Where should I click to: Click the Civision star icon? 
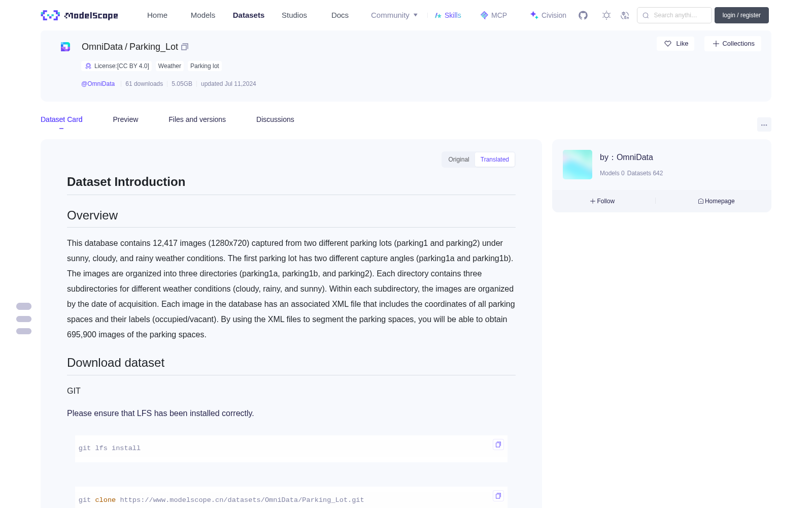tap(534, 15)
